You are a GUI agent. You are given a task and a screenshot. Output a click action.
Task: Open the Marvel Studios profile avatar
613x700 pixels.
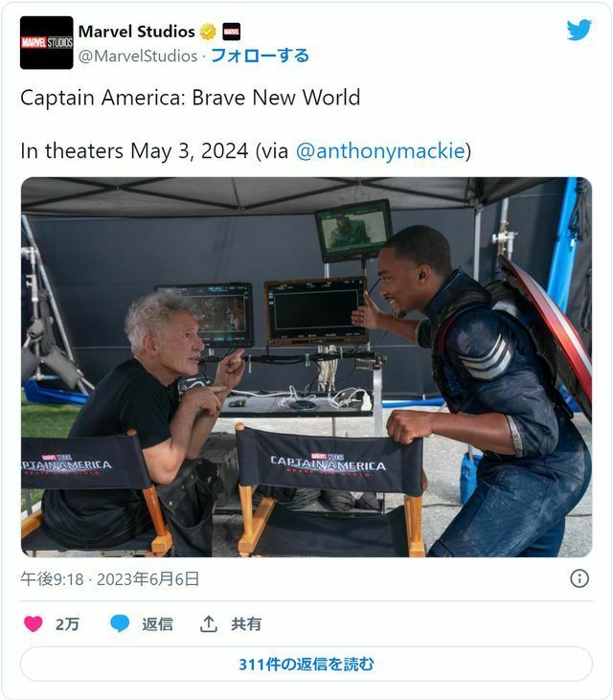[46, 43]
